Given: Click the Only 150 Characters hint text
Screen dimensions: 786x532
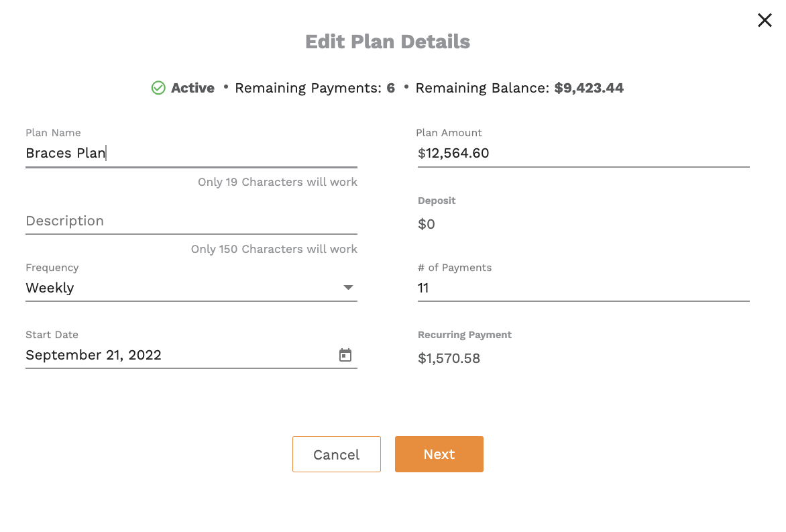Looking at the screenshot, I should [x=274, y=249].
